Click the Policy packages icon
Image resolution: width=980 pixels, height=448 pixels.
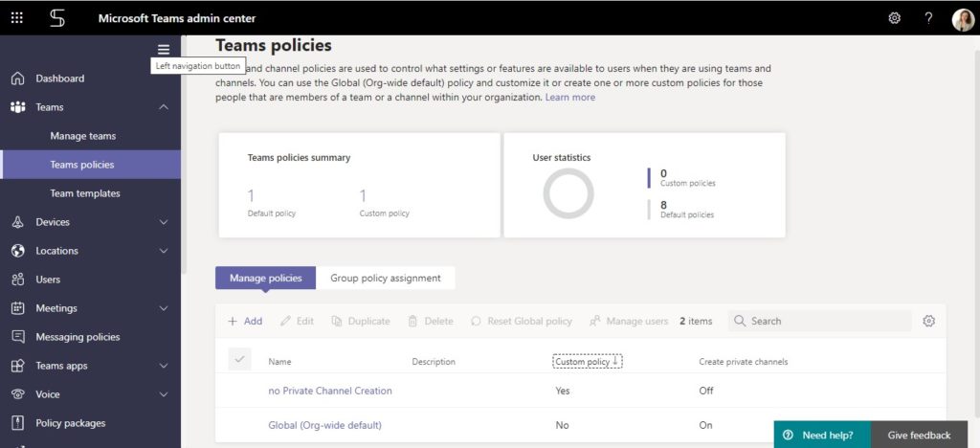pos(18,423)
